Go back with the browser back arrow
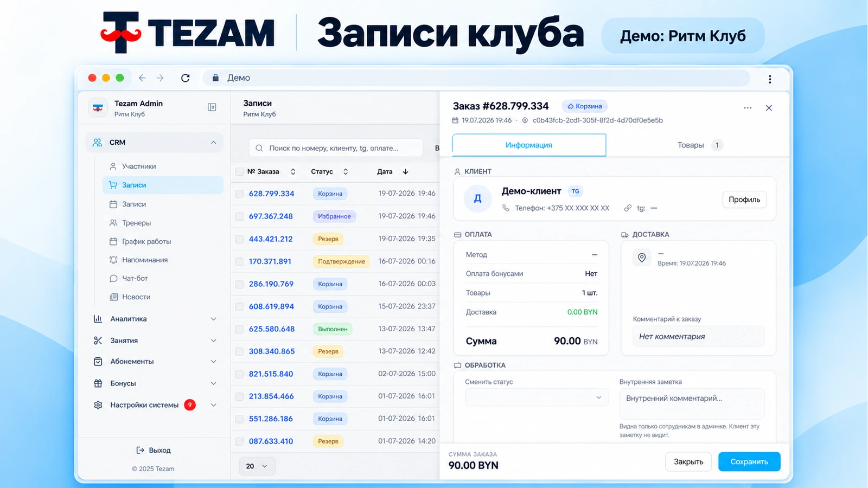This screenshot has height=488, width=868. point(142,78)
